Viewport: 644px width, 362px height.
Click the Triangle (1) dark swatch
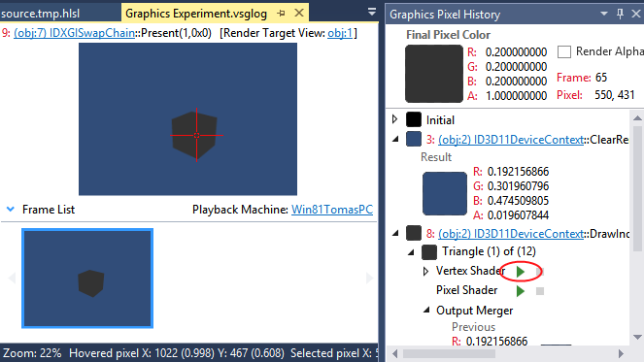click(429, 252)
